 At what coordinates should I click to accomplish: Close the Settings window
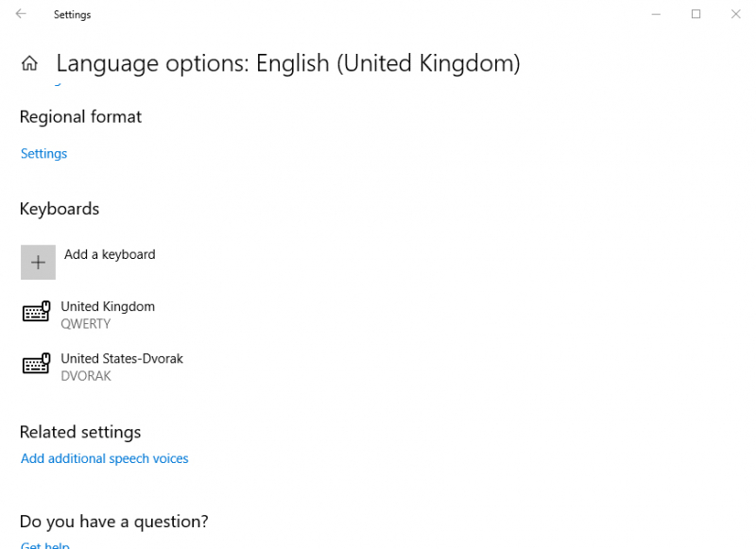coord(736,14)
